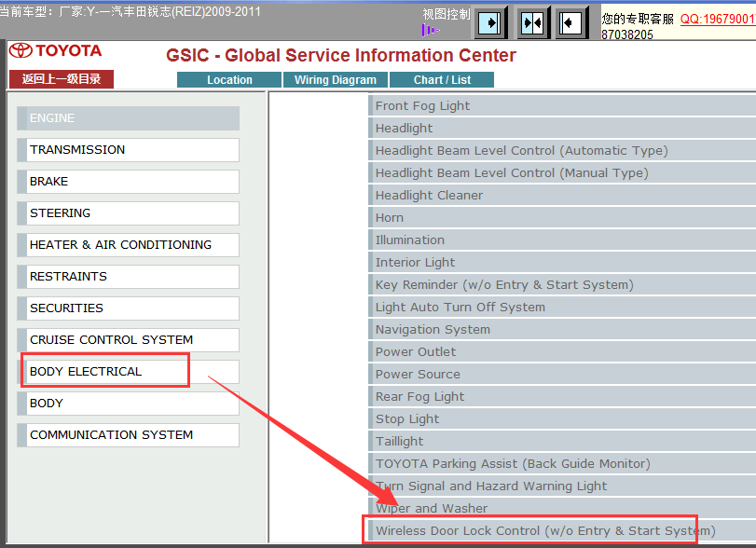Viewport: 756px width, 548px height.
Task: Open the QQ customer service link
Action: click(718, 19)
